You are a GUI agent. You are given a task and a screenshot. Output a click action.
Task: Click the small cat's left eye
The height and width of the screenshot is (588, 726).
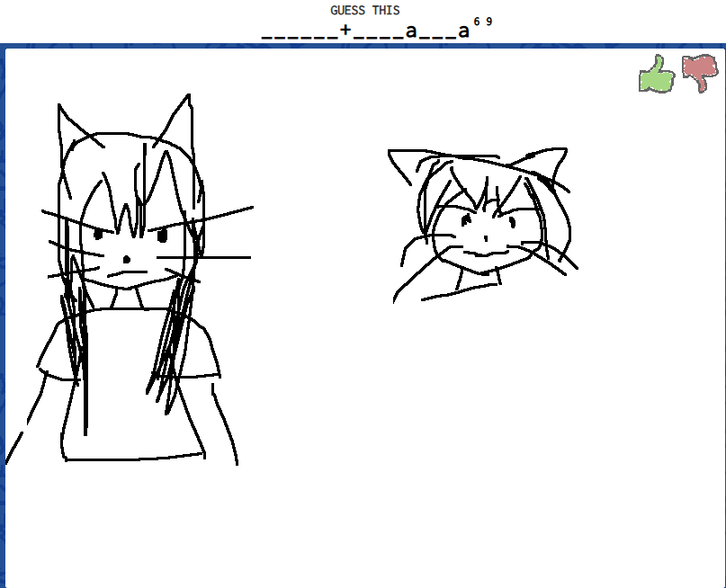pos(466,219)
